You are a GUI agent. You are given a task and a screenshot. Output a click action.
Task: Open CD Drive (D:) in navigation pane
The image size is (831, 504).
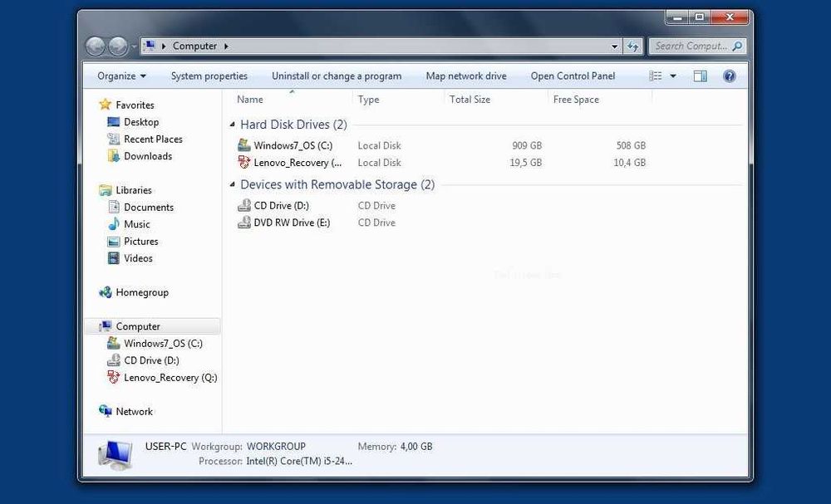(151, 360)
